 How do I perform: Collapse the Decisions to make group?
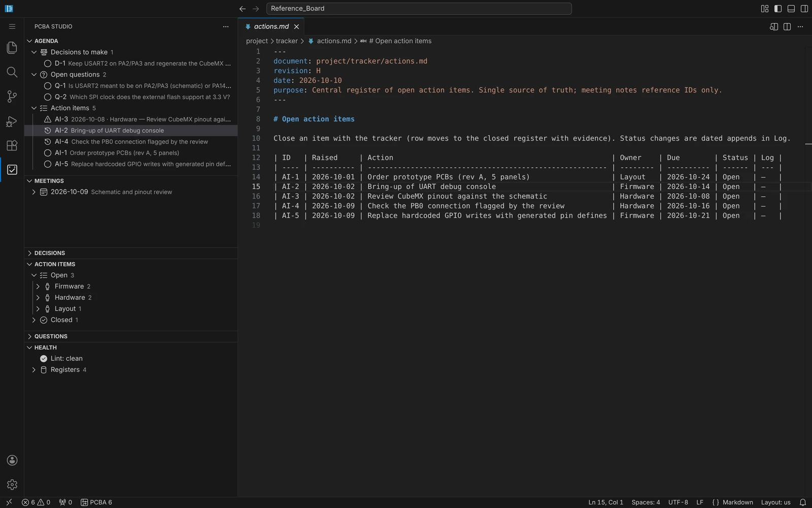click(x=34, y=52)
